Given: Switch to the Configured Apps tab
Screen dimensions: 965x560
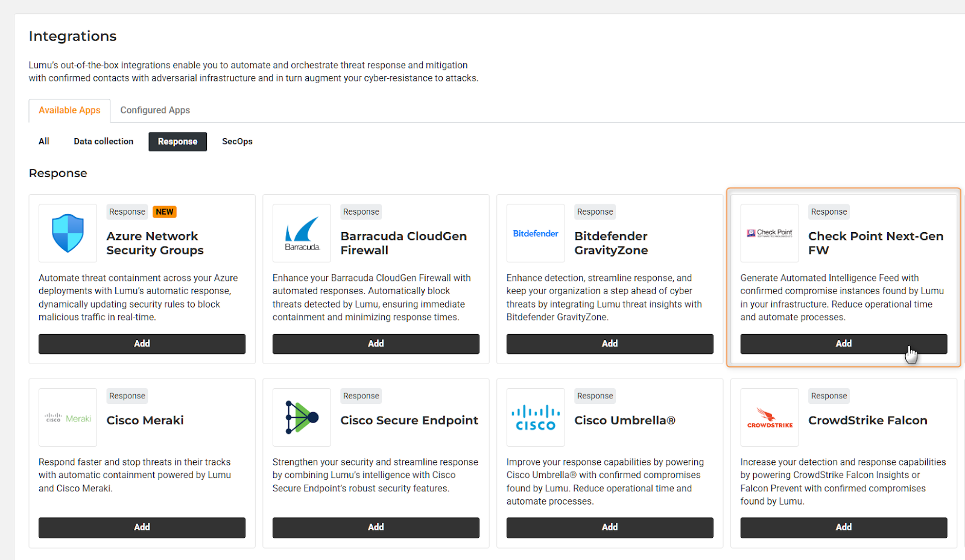Looking at the screenshot, I should pos(155,110).
